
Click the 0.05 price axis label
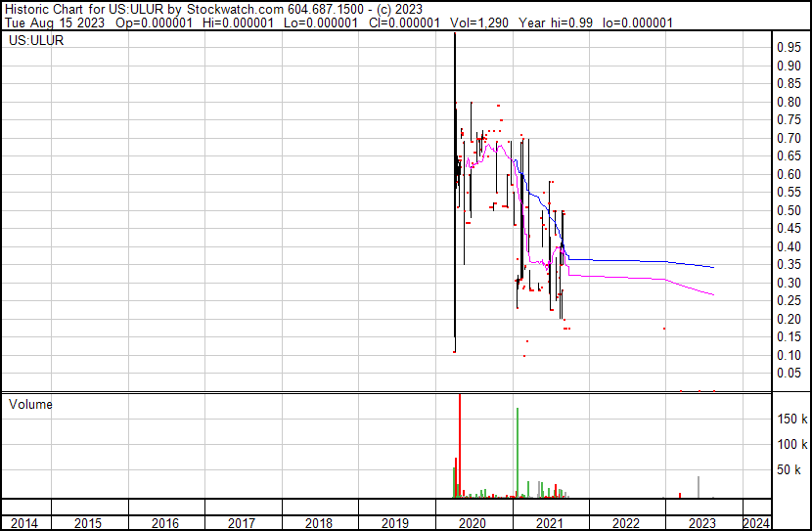[x=789, y=373]
